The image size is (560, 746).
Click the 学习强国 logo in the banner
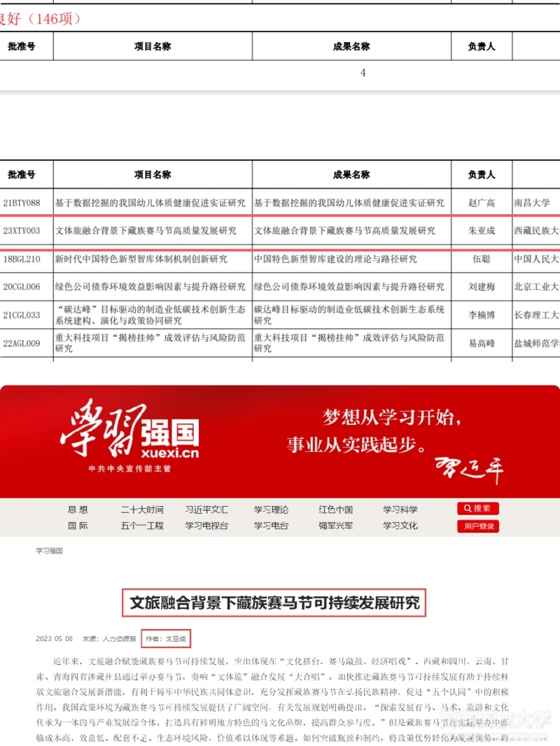point(129,435)
